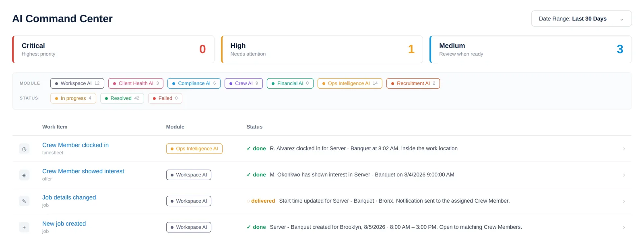Click the plus icon for New job created
Image resolution: width=644 pixels, height=251 pixels.
coord(24,228)
